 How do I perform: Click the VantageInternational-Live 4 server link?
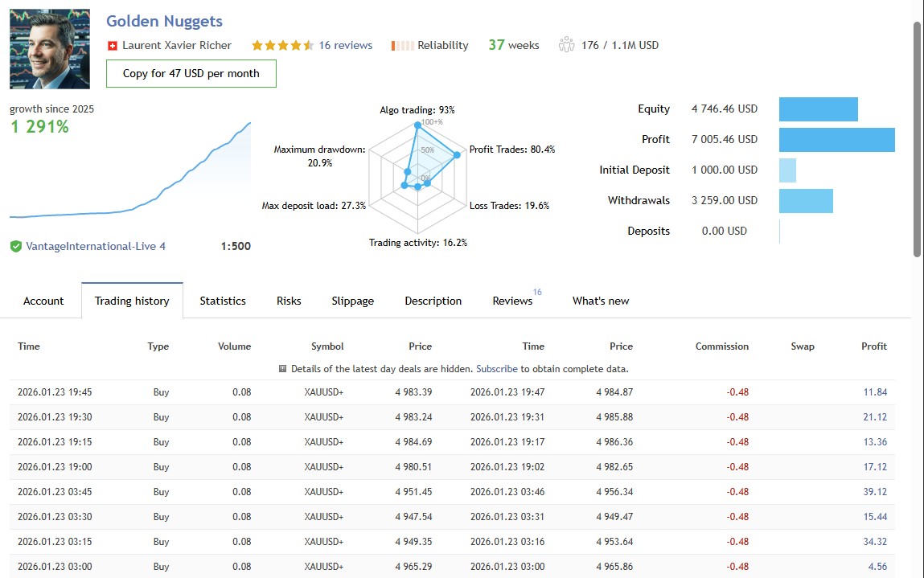96,246
